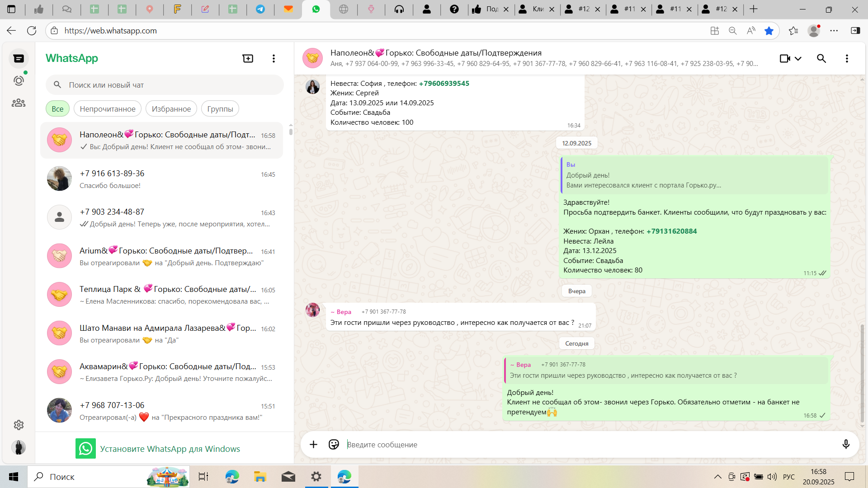
Task: Select the Группы filter
Action: (x=220, y=109)
